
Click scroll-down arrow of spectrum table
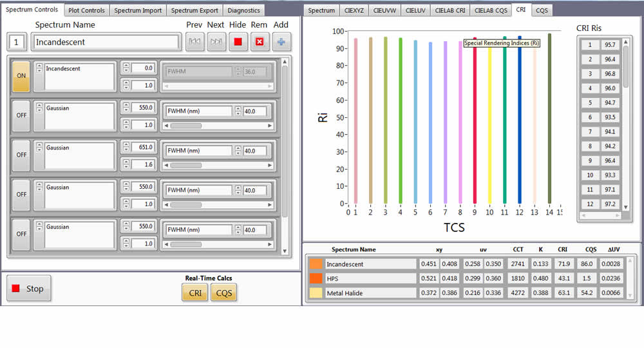pyautogui.click(x=630, y=295)
